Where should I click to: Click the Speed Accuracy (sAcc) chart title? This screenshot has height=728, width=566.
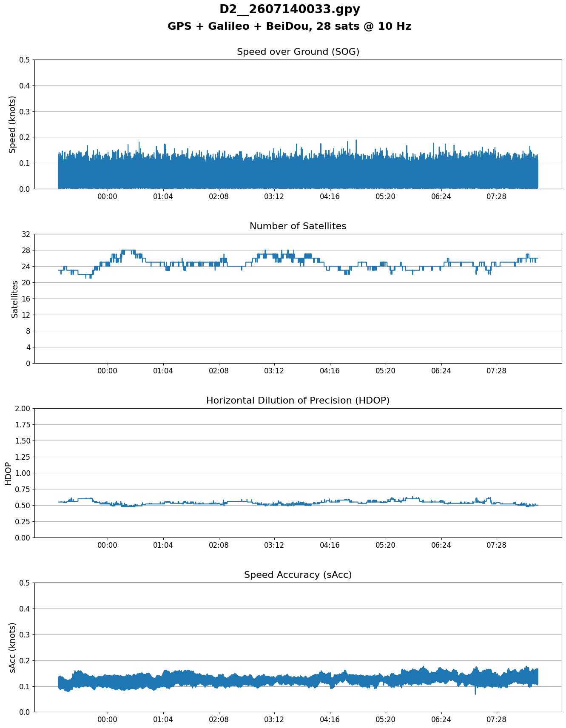pos(298,575)
